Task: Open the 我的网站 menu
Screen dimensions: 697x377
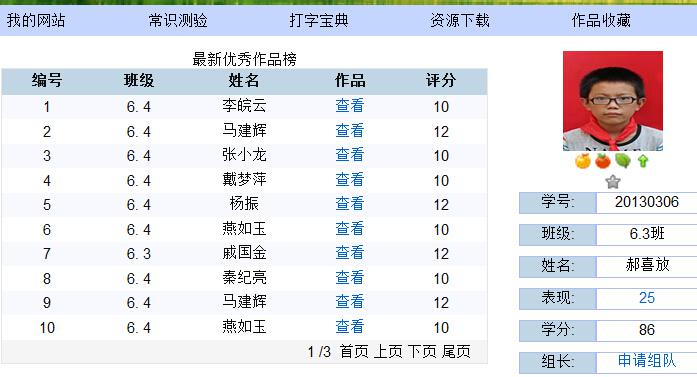Action: (x=36, y=20)
